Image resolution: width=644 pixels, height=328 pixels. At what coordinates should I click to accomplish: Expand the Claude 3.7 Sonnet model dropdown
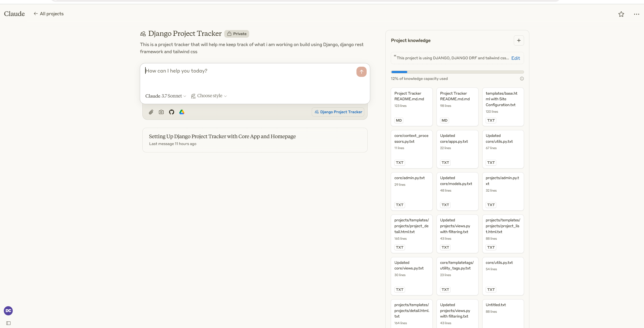(x=166, y=96)
